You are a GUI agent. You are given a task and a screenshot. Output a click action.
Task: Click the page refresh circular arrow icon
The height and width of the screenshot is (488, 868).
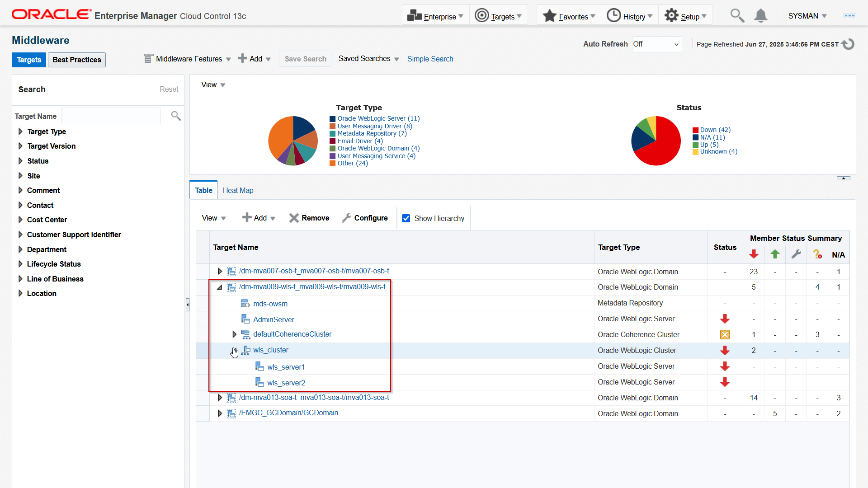[848, 44]
